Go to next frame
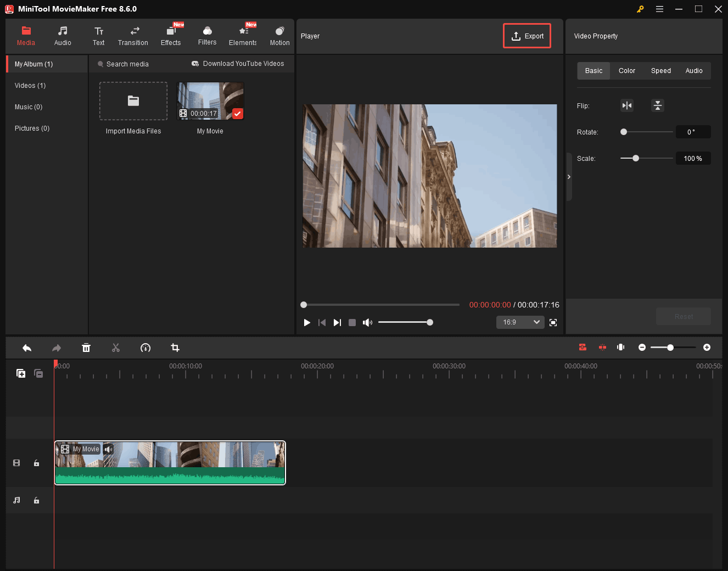This screenshot has height=571, width=728. 337,323
